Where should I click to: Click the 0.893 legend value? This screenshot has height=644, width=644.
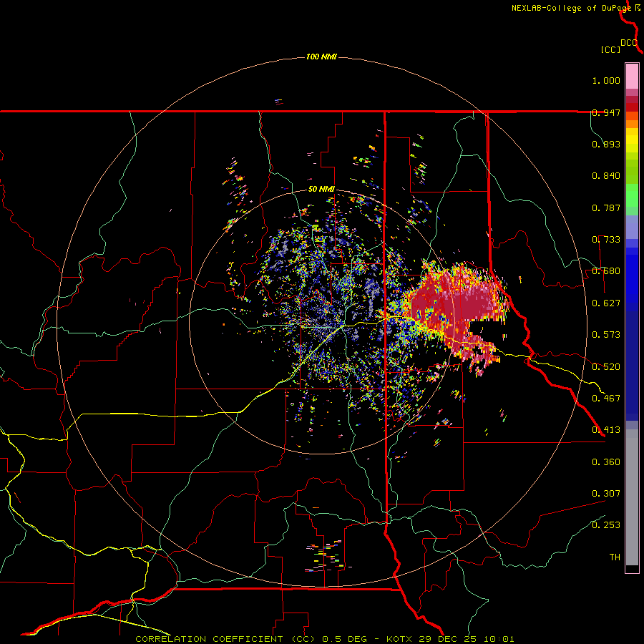pos(606,144)
